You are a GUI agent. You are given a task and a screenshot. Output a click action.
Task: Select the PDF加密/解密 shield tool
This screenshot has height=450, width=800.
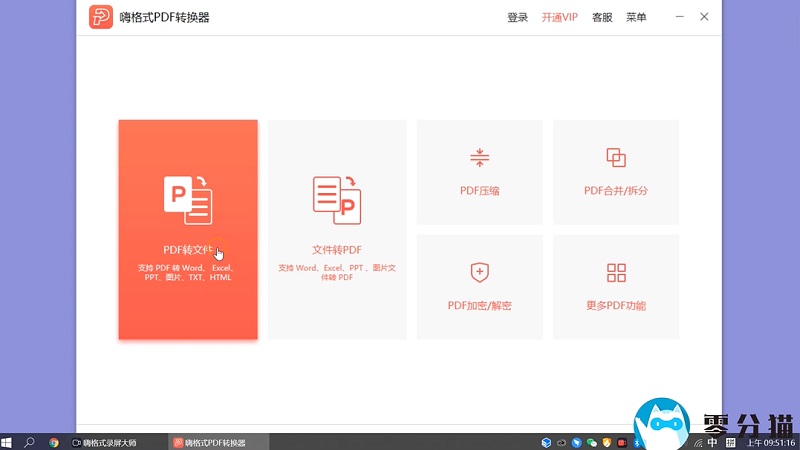pos(479,287)
